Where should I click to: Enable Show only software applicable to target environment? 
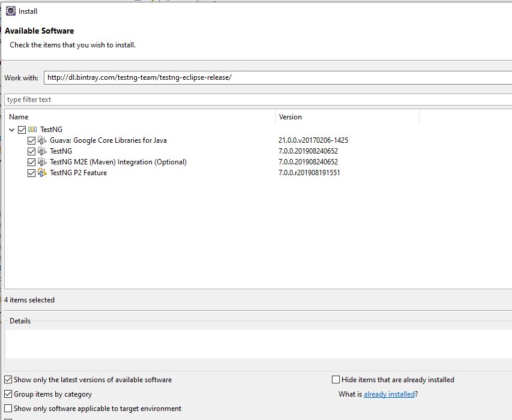click(x=8, y=408)
